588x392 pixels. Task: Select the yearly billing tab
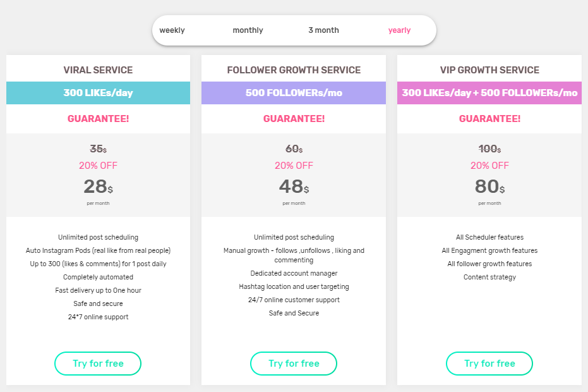[399, 30]
